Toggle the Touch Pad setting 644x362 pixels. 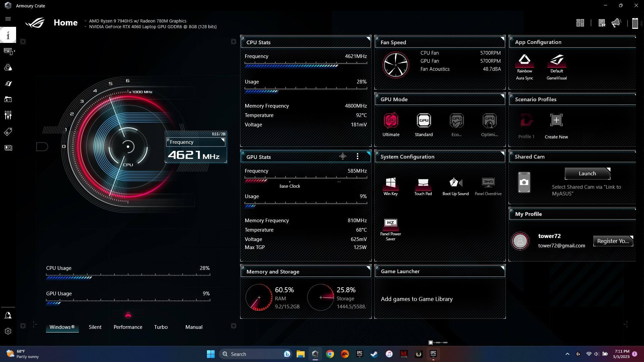coord(423,183)
